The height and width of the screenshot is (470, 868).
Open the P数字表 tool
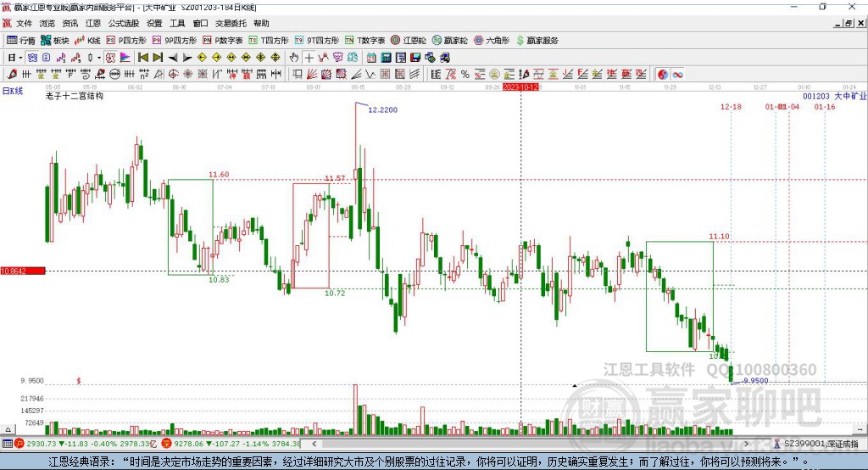[x=223, y=41]
